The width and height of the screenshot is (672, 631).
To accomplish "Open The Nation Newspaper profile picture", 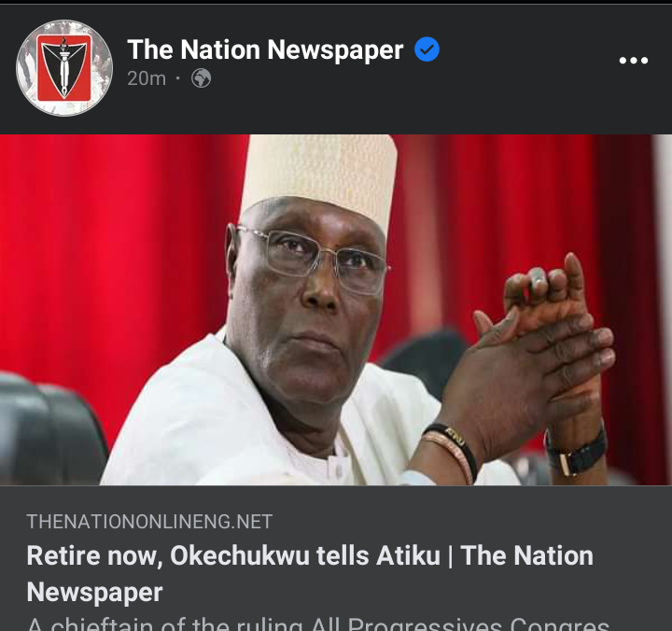I will point(64,68).
